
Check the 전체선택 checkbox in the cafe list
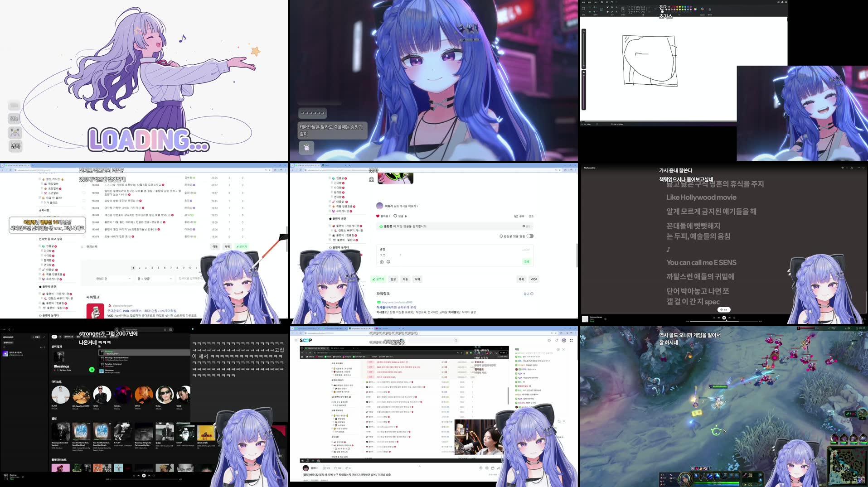(x=82, y=246)
